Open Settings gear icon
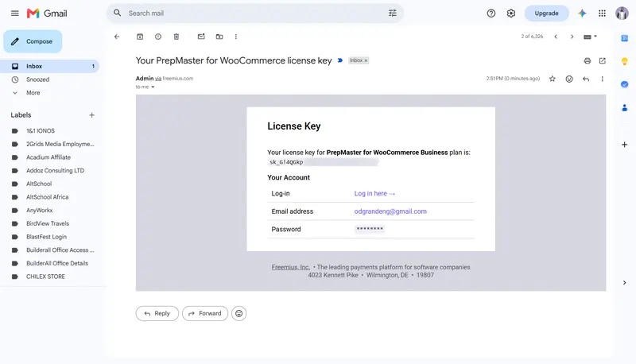Screen dimensions: 636x364 [510, 14]
